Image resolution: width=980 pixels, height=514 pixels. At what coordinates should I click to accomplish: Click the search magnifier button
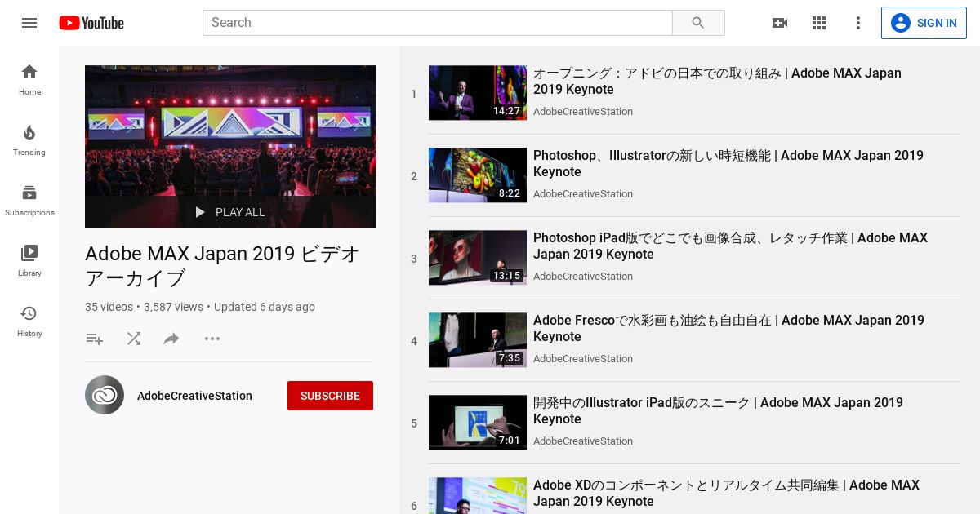698,23
